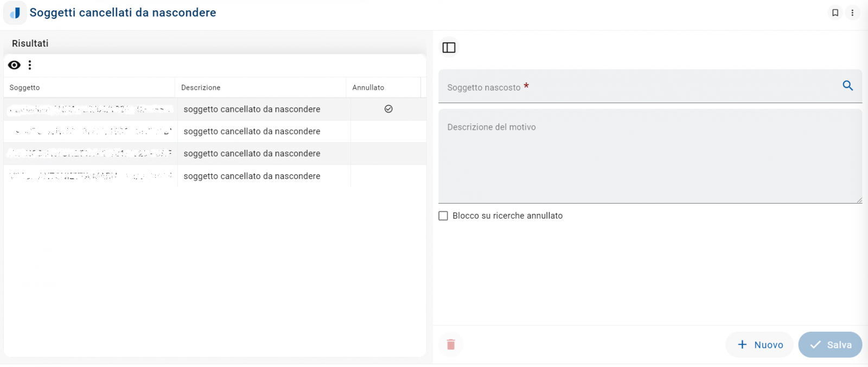The height and width of the screenshot is (367, 868).
Task: Toggle visibility with the eye icon
Action: point(15,65)
